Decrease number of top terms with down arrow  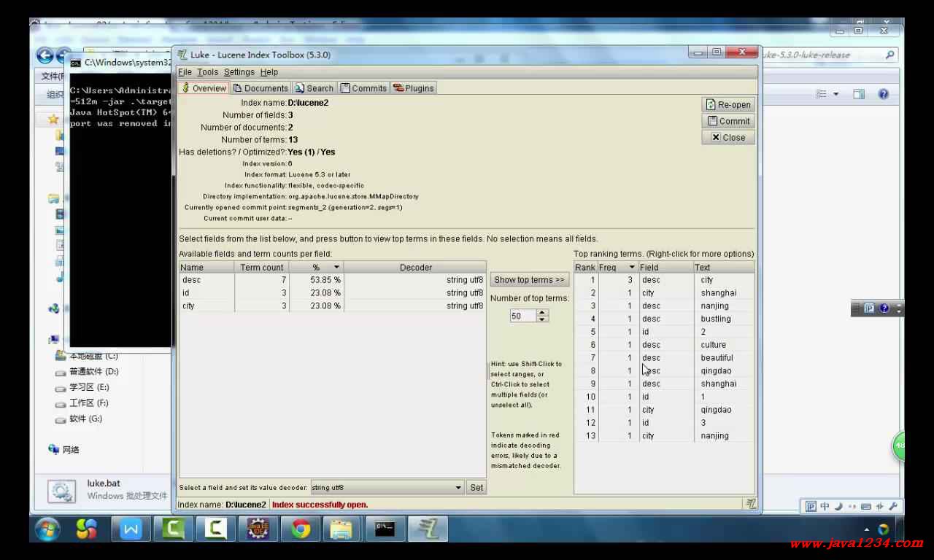(x=541, y=319)
